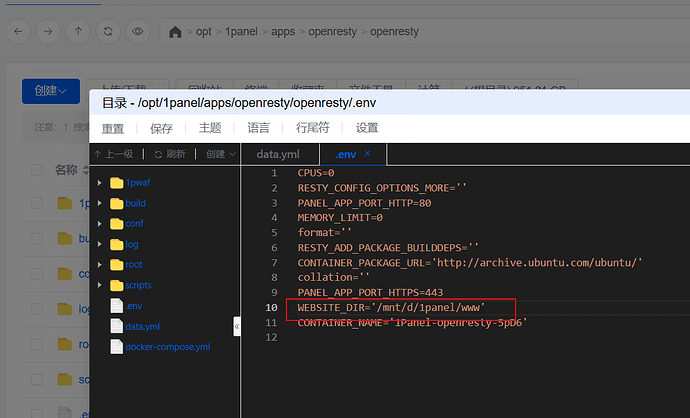Open 行尾符 line ending menu
The height and width of the screenshot is (418, 690).
(312, 128)
